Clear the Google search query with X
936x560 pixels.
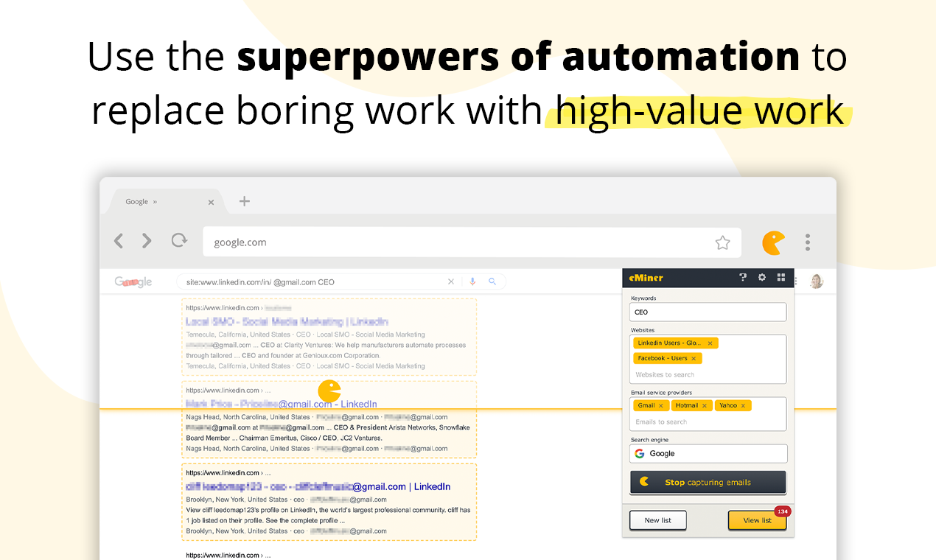[x=451, y=281]
